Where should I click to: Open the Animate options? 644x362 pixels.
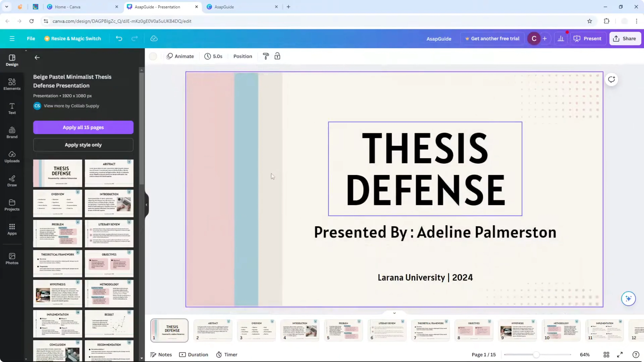pos(180,56)
